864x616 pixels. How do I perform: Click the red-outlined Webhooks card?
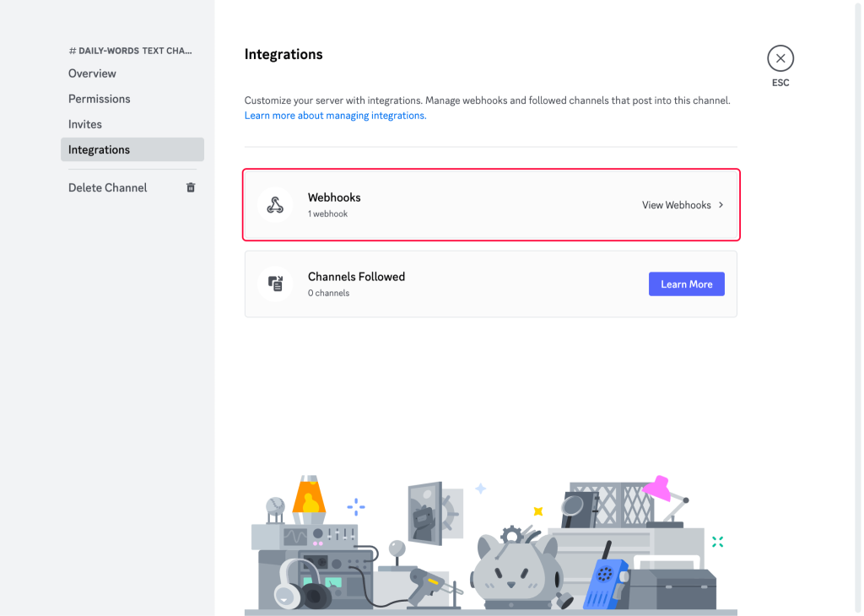[x=491, y=204]
